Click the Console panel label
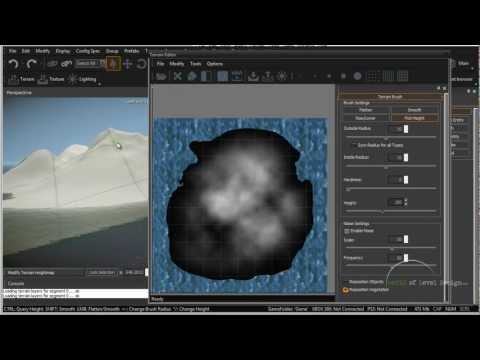 (16, 283)
